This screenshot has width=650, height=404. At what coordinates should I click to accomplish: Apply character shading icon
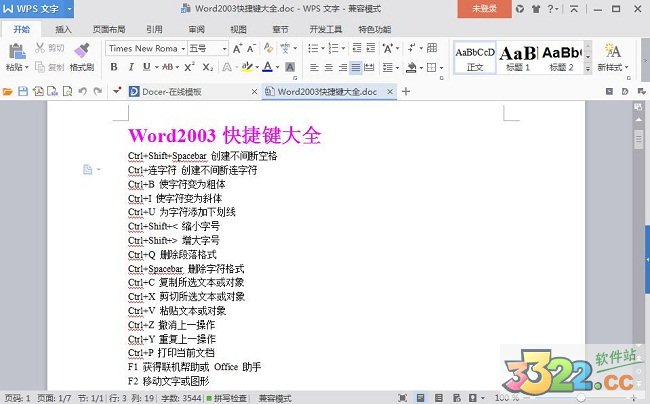(x=290, y=67)
